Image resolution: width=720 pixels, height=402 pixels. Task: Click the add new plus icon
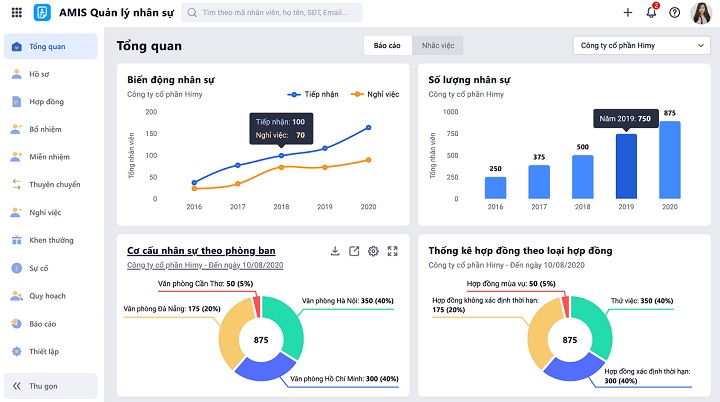[628, 12]
